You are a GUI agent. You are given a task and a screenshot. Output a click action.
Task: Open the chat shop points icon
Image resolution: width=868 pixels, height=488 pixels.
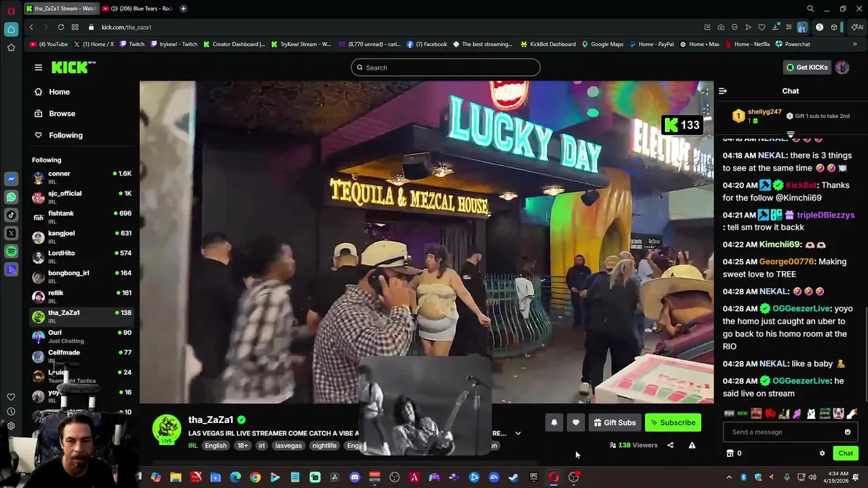[x=730, y=453]
